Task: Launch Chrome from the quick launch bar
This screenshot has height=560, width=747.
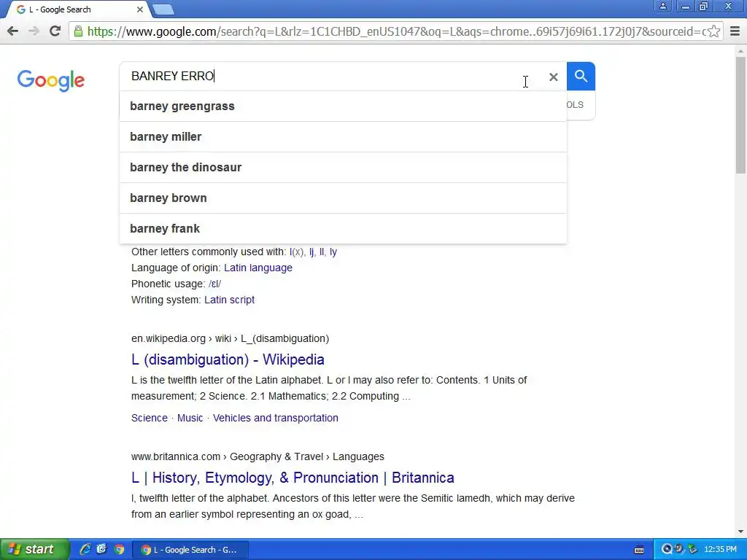Action: [x=119, y=550]
